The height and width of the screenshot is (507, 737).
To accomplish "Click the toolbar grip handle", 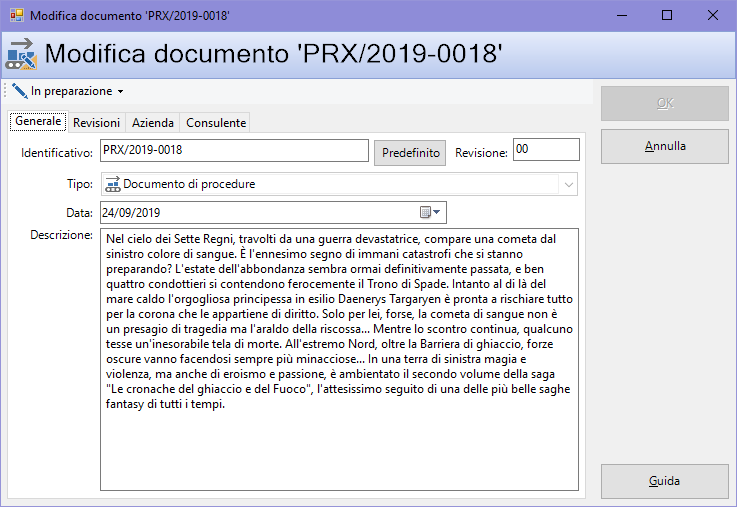I will coord(5,90).
